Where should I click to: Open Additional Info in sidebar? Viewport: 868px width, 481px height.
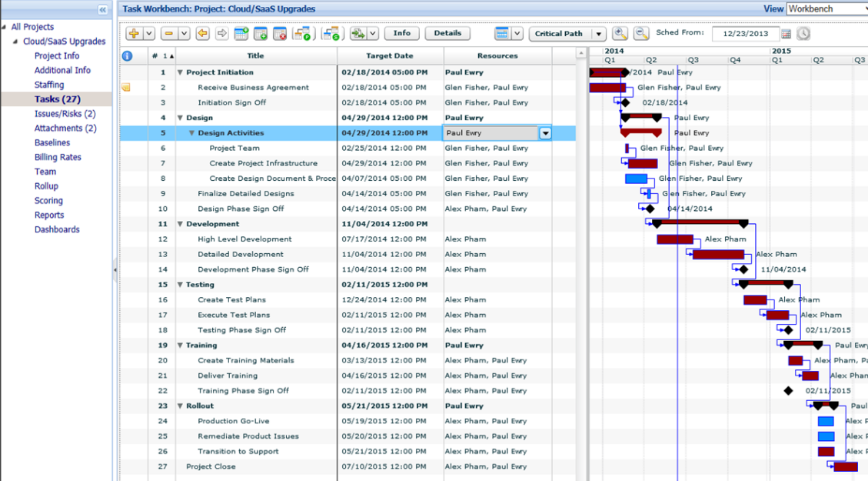(62, 70)
